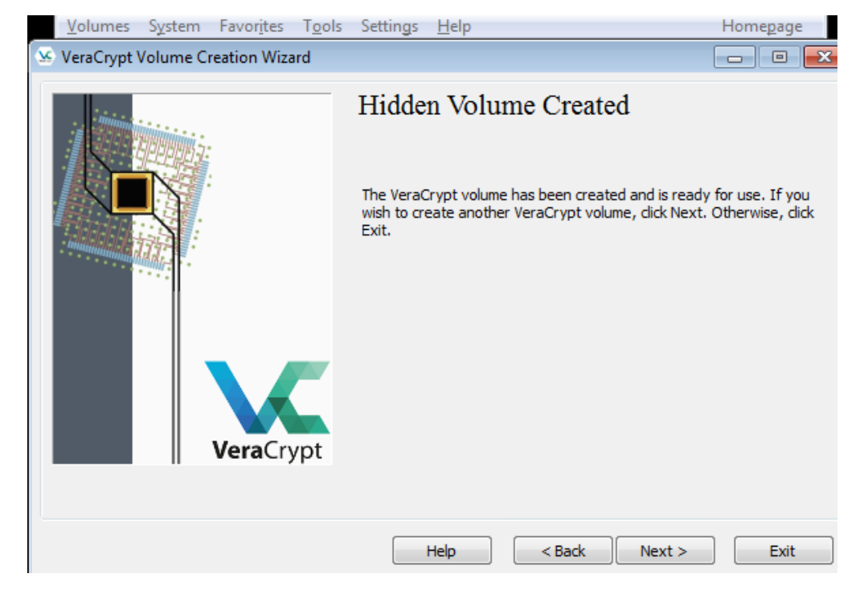Open the Volumes menu

click(x=98, y=26)
